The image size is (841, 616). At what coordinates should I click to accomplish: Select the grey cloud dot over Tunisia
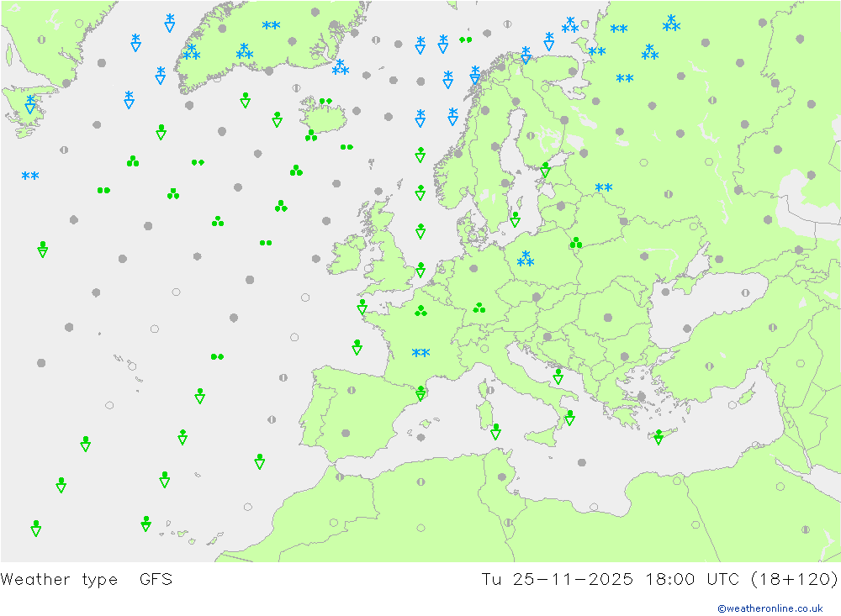click(502, 477)
